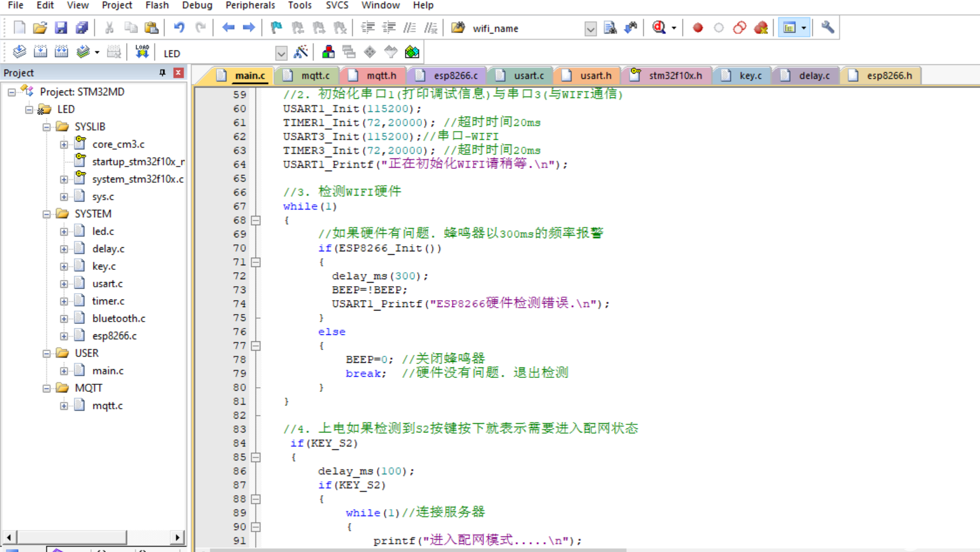Collapse the SYSTEM group in project tree
980x552 pixels.
46,214
